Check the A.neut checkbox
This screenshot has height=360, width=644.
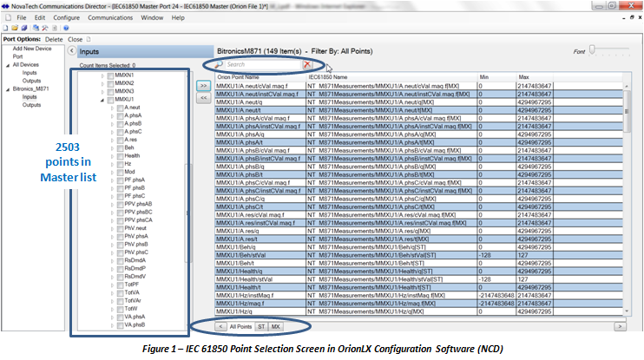tap(121, 108)
